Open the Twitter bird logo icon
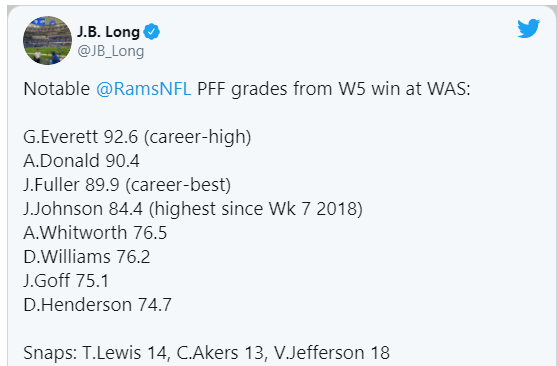The height and width of the screenshot is (366, 557). pyautogui.click(x=529, y=28)
